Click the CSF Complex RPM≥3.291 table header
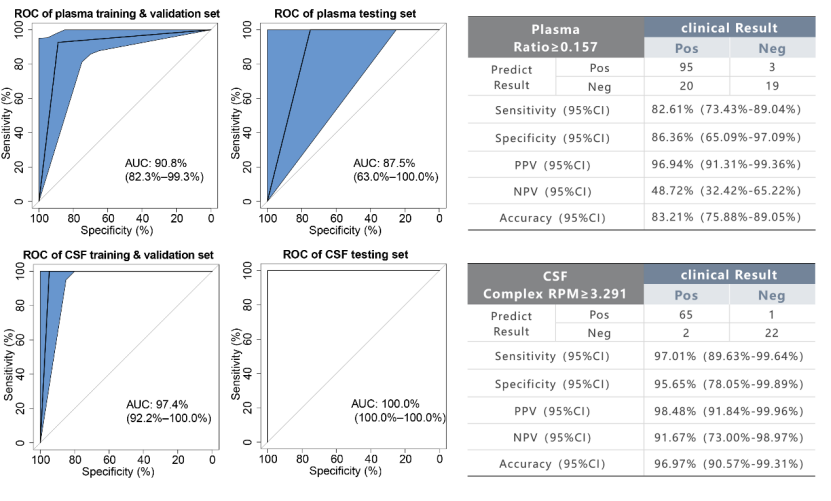The width and height of the screenshot is (831, 501). (x=554, y=285)
